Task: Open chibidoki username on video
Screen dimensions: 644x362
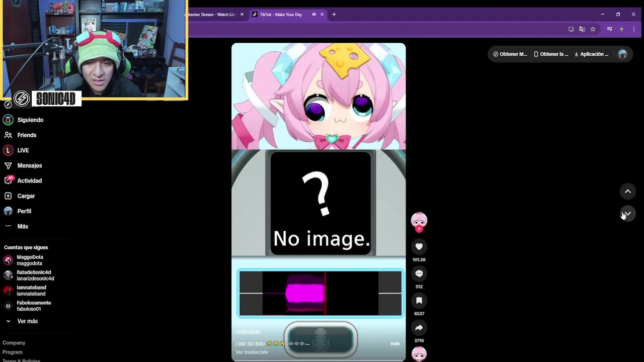Action: (x=248, y=332)
